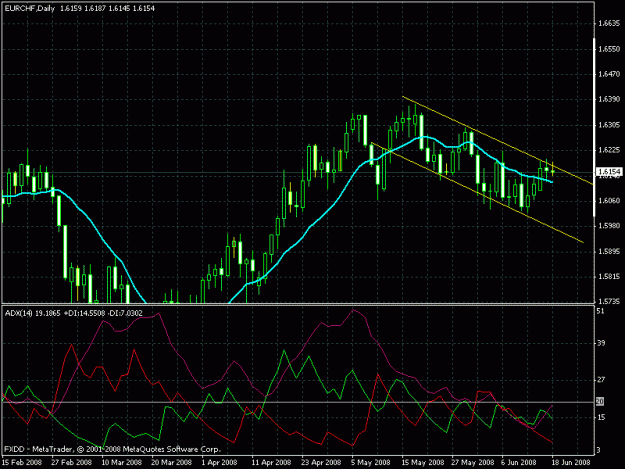Click the 23 Apr 2008 date label

point(321,463)
